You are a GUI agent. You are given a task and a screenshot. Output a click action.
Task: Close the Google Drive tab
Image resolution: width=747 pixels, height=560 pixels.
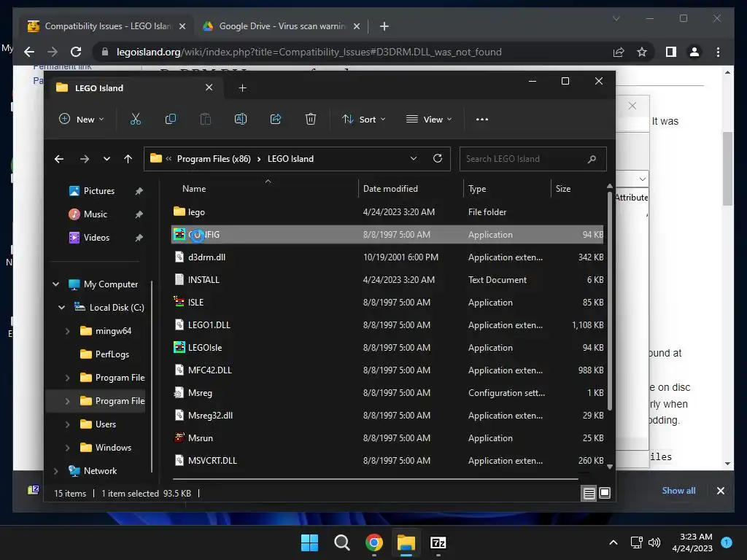(x=356, y=26)
